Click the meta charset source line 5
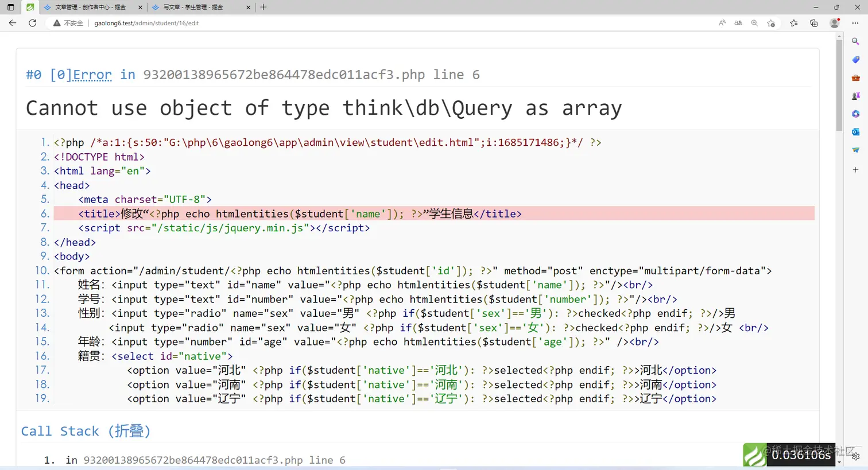This screenshot has height=470, width=868. [x=145, y=199]
